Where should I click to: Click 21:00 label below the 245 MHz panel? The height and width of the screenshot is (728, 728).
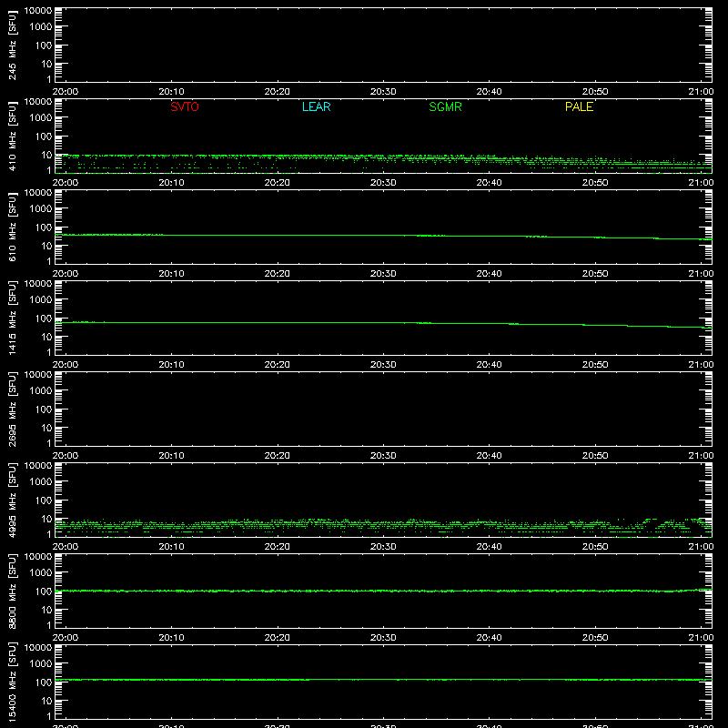point(701,92)
